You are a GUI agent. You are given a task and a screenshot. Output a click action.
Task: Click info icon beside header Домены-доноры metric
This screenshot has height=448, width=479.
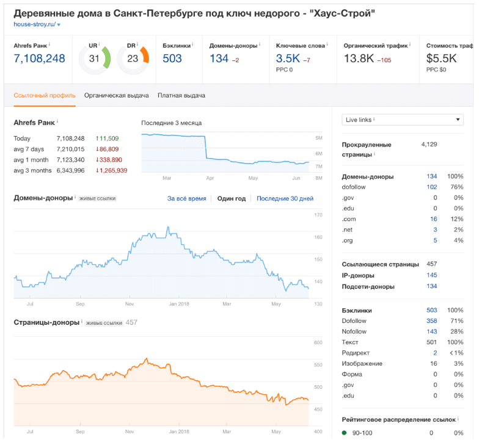tap(260, 44)
